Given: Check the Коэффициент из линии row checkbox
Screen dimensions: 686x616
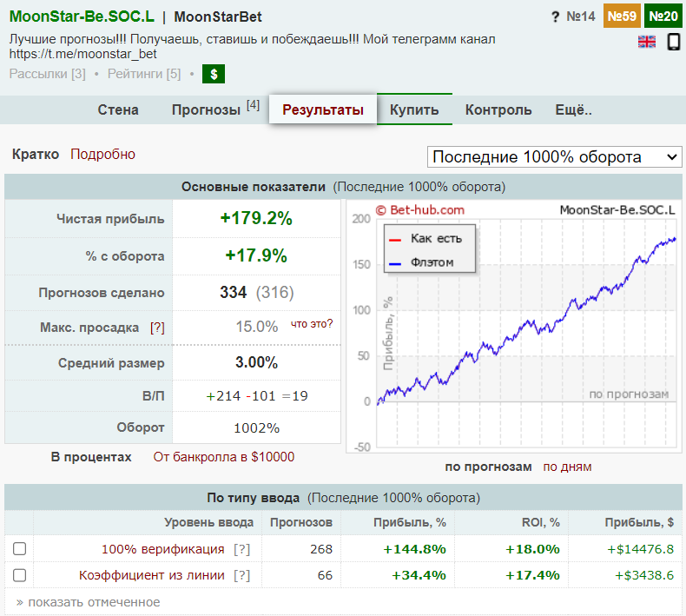Looking at the screenshot, I should (19, 575).
